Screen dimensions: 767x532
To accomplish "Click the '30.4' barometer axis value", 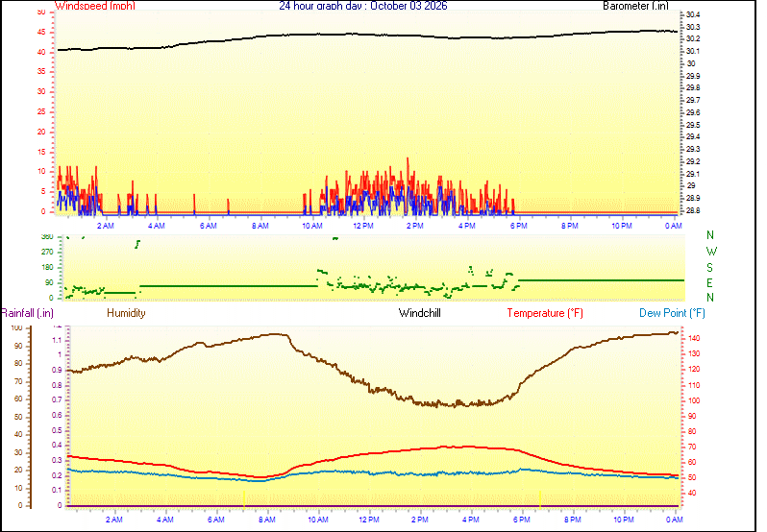I will [693, 14].
